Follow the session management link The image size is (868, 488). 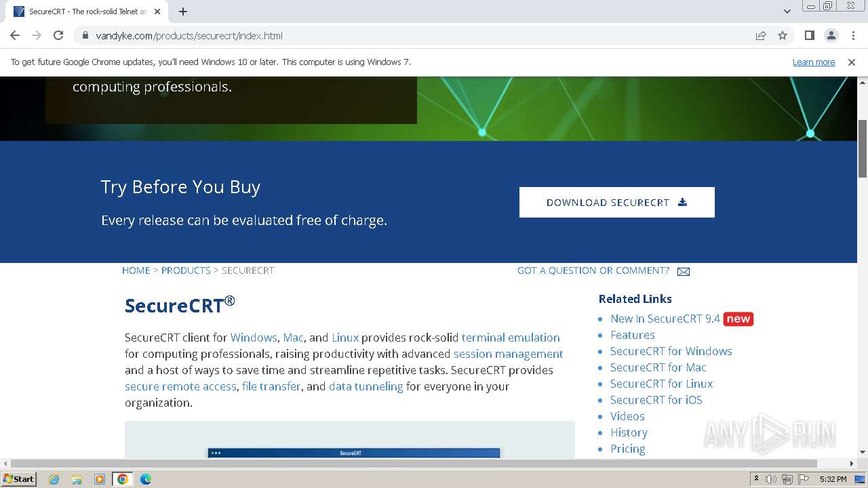click(509, 354)
